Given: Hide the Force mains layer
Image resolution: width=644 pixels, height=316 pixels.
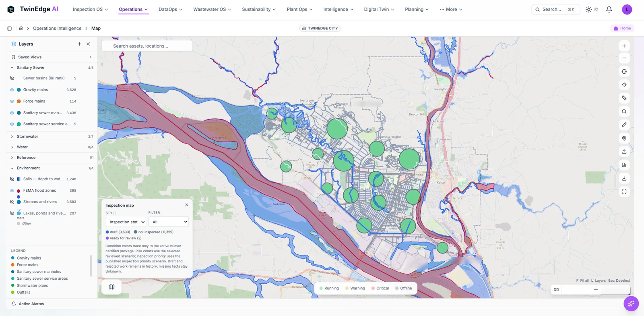Looking at the screenshot, I should [x=12, y=101].
